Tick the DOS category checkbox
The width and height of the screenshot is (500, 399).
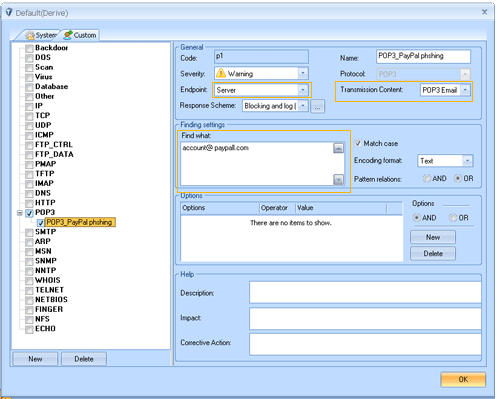point(29,58)
